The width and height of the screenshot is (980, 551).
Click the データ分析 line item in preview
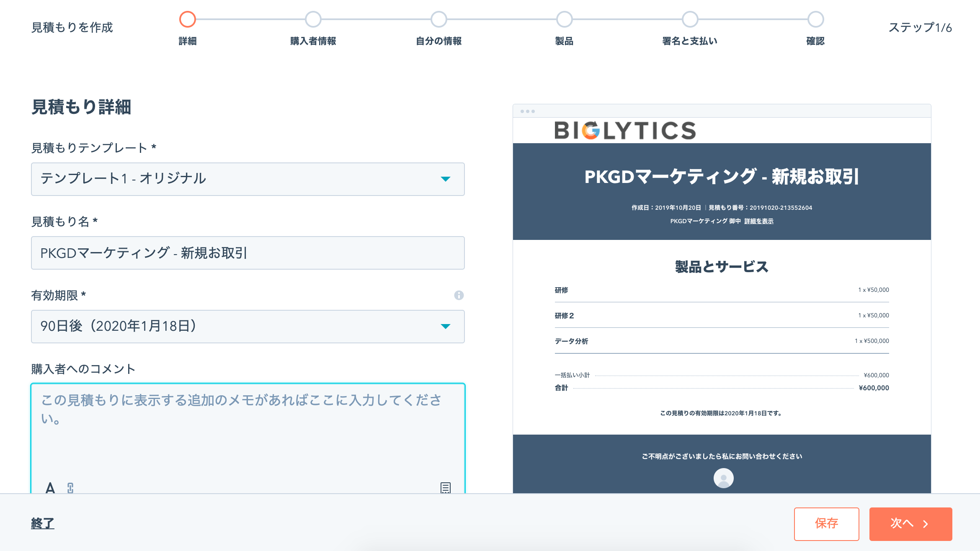[x=722, y=341]
